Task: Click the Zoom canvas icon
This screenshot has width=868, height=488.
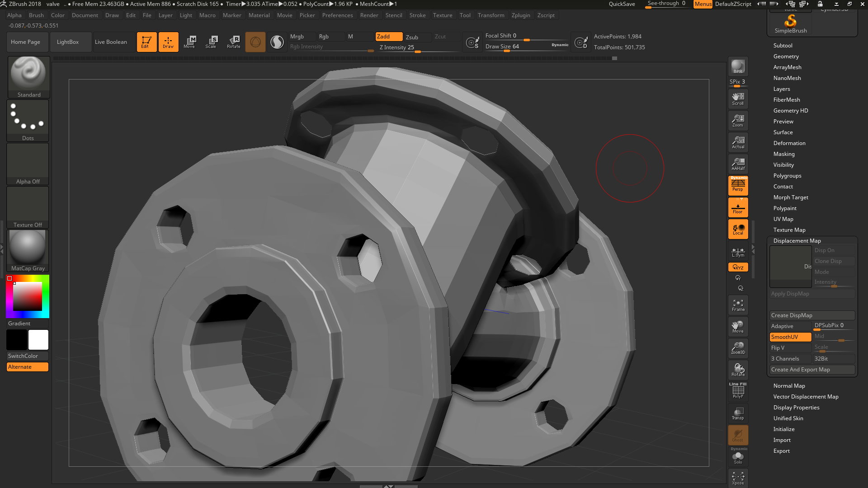Action: pos(738,121)
